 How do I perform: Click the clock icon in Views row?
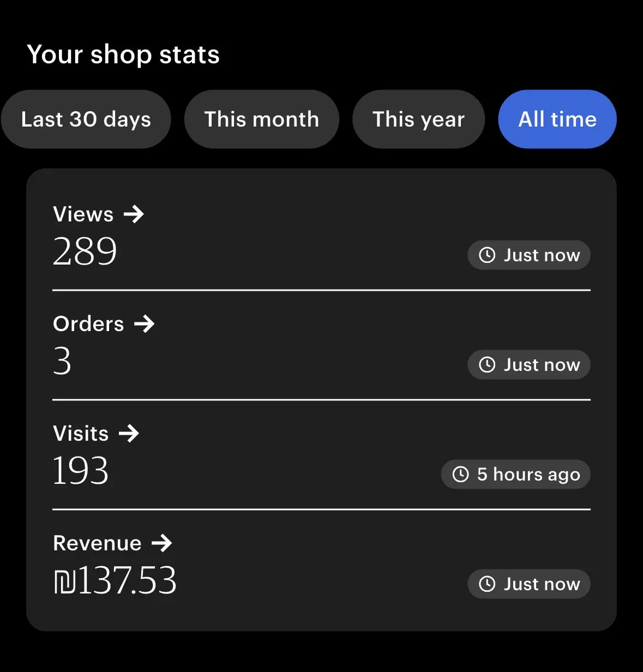point(487,255)
